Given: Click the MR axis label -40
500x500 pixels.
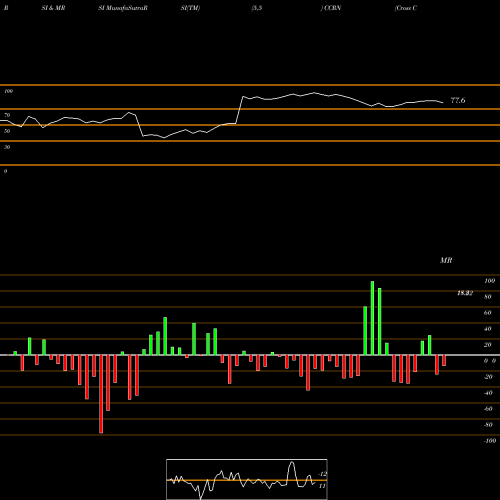Looking at the screenshot, I should point(488,393).
